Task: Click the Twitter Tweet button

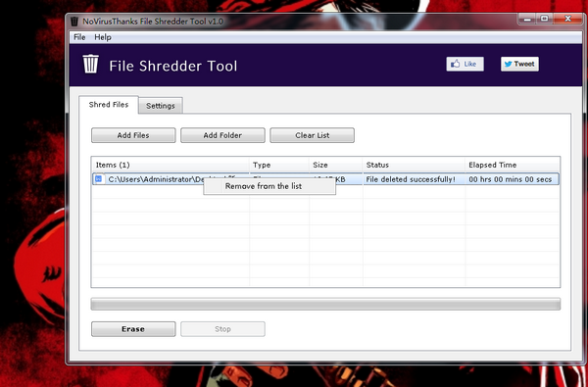Action: (519, 64)
